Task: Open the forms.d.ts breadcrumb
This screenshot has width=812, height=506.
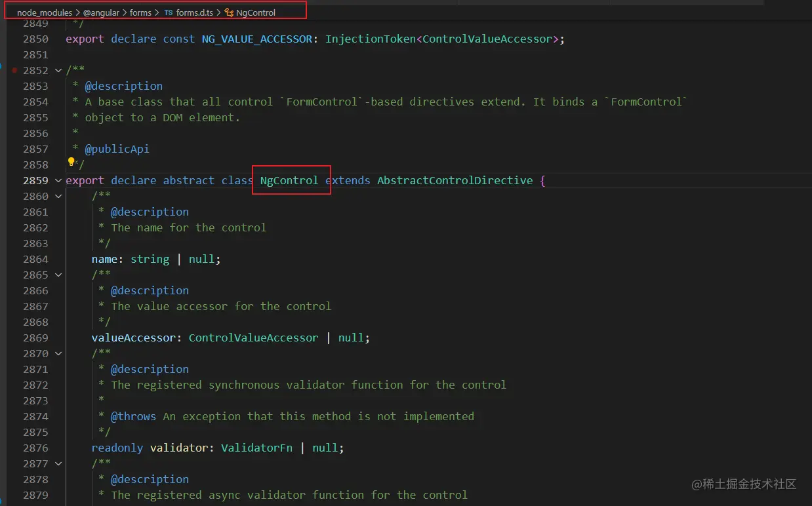Action: point(195,12)
